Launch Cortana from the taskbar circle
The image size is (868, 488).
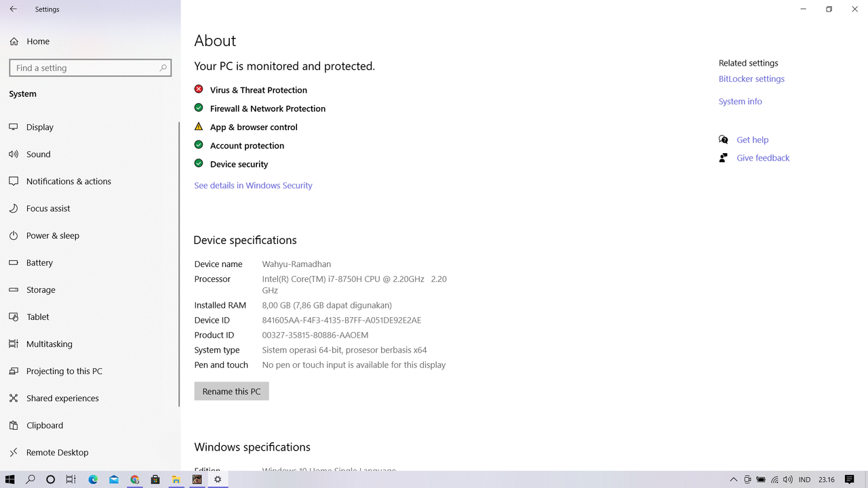pyautogui.click(x=50, y=479)
